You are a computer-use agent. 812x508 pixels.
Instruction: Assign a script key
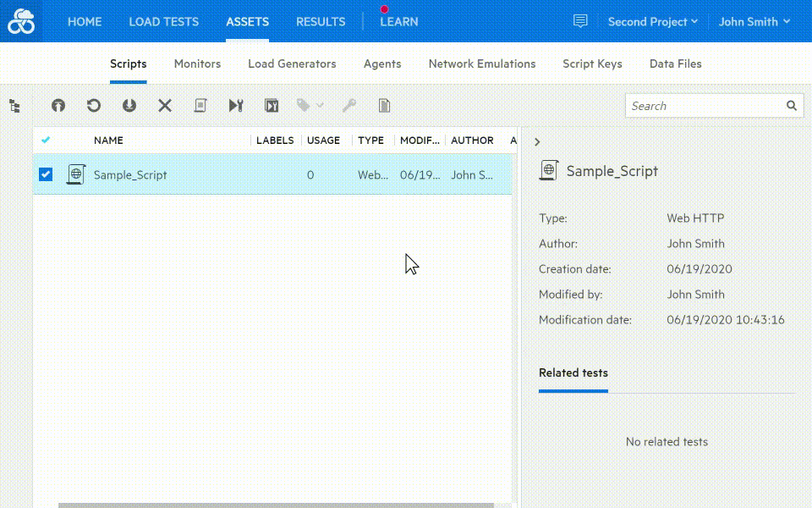click(348, 105)
